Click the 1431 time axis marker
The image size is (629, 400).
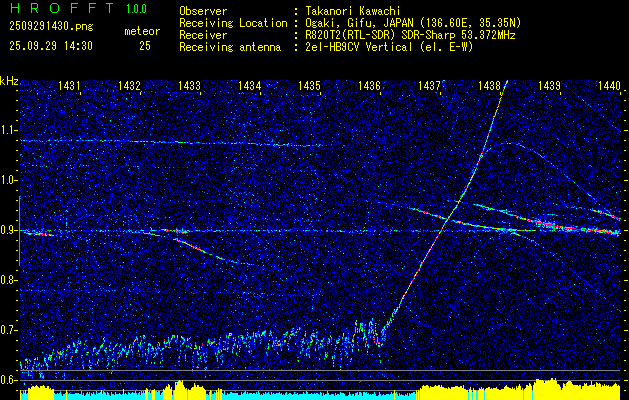[69, 85]
